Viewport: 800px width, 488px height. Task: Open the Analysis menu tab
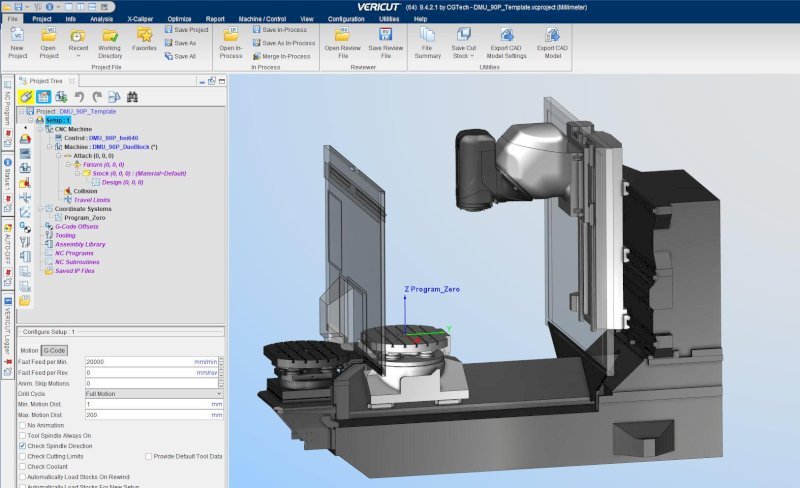102,19
